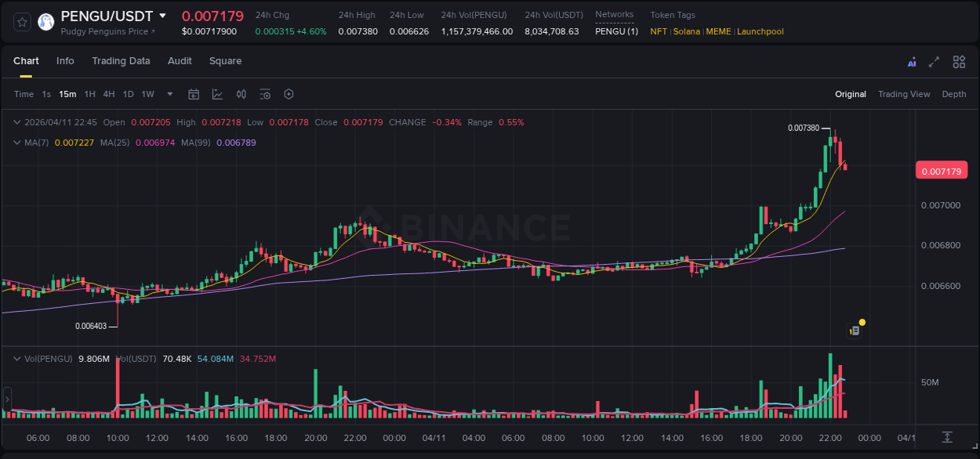Switch to the Trading Data tab
The width and height of the screenshot is (980, 459).
pos(121,61)
